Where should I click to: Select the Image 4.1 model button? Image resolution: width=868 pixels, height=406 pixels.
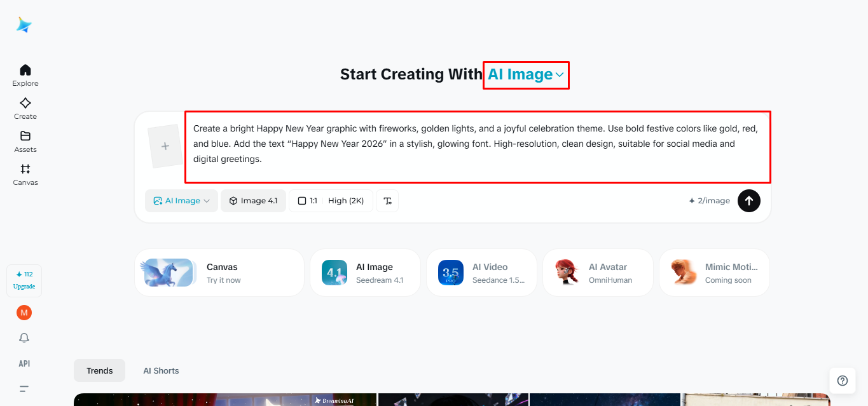click(253, 201)
